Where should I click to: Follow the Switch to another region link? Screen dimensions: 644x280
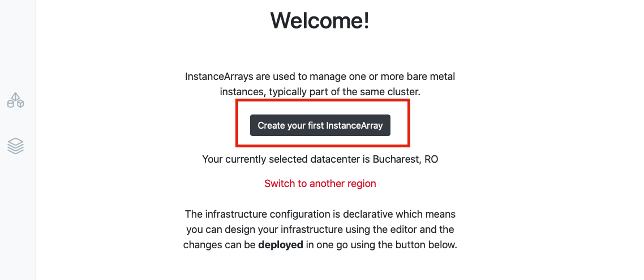tap(320, 184)
